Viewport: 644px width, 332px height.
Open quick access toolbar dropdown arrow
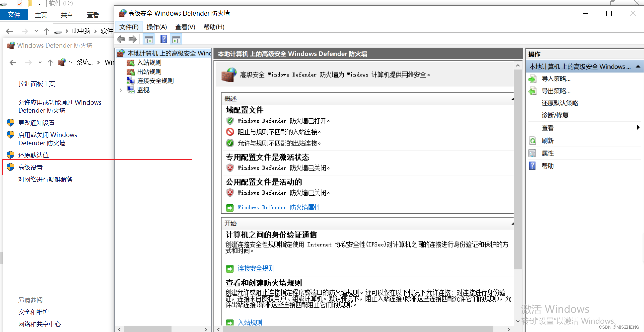coord(40,4)
